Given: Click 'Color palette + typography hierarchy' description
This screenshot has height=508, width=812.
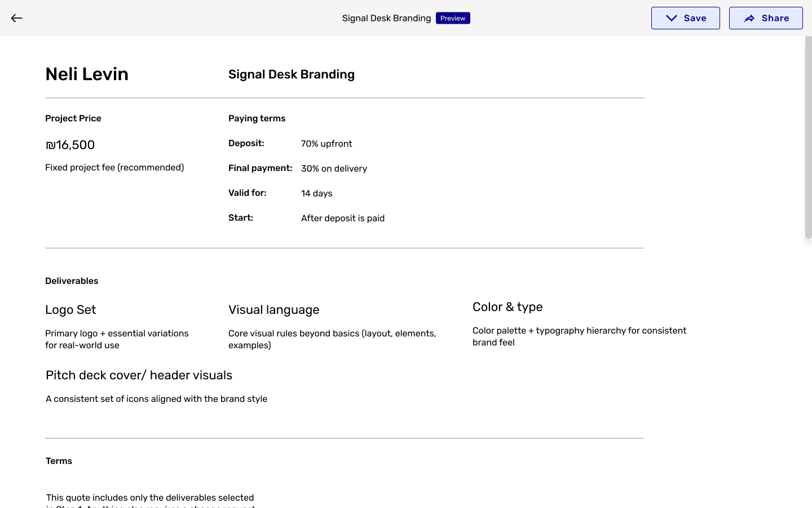Looking at the screenshot, I should click(x=579, y=336).
